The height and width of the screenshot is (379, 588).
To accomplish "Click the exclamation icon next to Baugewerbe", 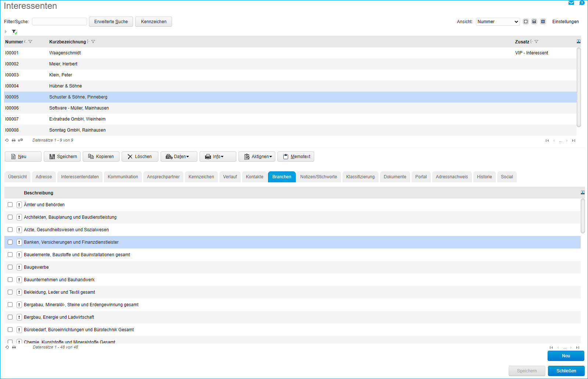I will [x=19, y=267].
